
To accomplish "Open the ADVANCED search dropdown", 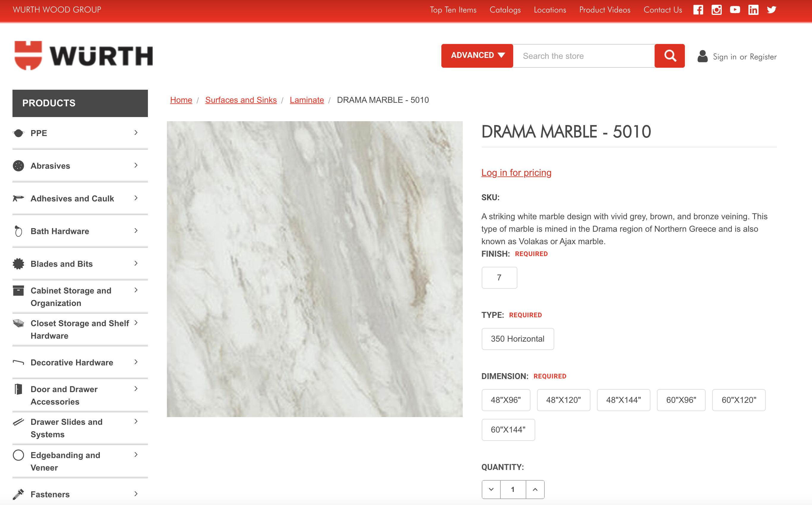I will tap(477, 56).
